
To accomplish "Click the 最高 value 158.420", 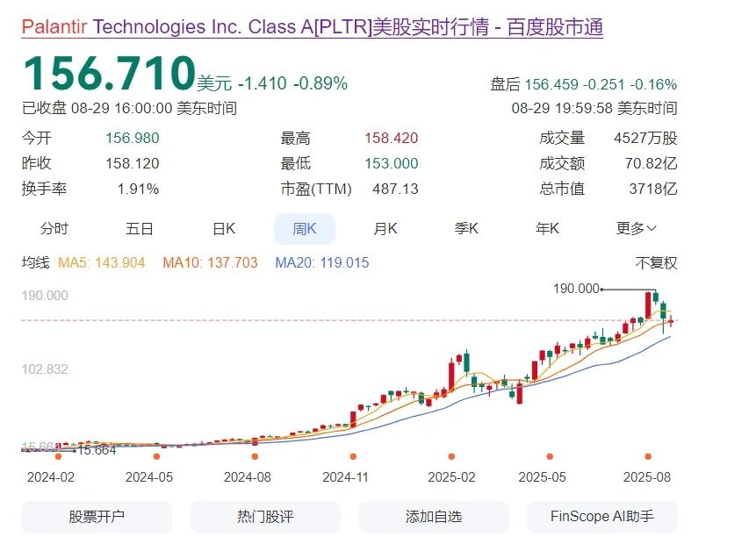I will tap(391, 139).
